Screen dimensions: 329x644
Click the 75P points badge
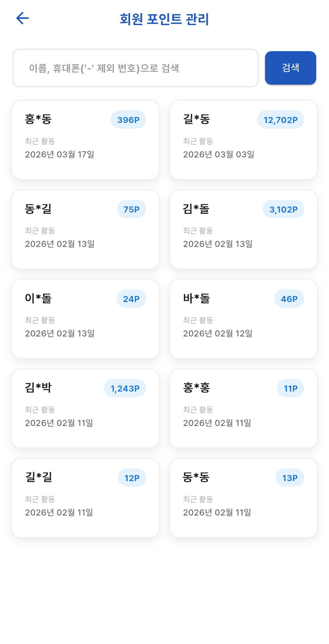[x=131, y=209]
